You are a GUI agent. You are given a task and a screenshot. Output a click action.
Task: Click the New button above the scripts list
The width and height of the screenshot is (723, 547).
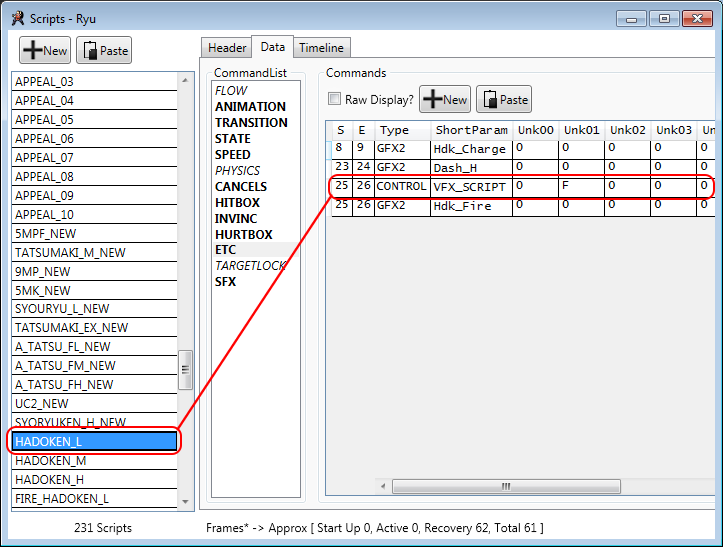[45, 51]
